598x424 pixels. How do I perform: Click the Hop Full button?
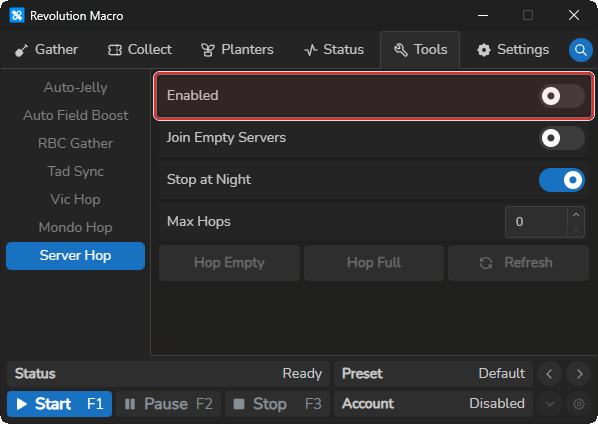(374, 263)
